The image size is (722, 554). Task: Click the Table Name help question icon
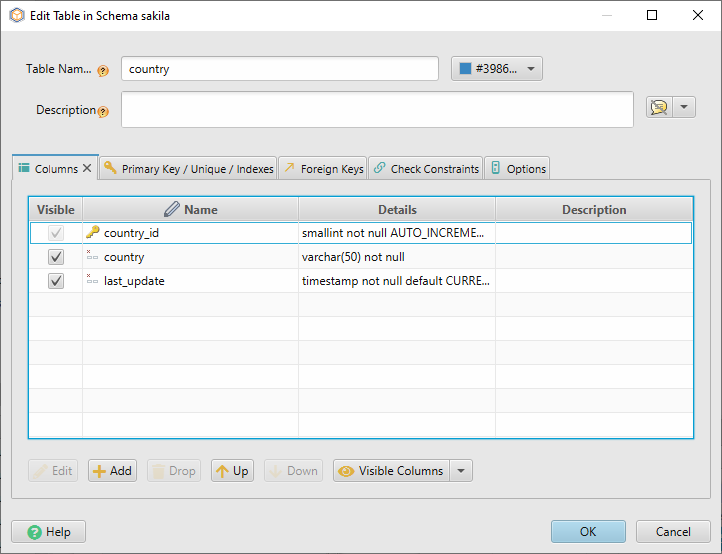103,71
